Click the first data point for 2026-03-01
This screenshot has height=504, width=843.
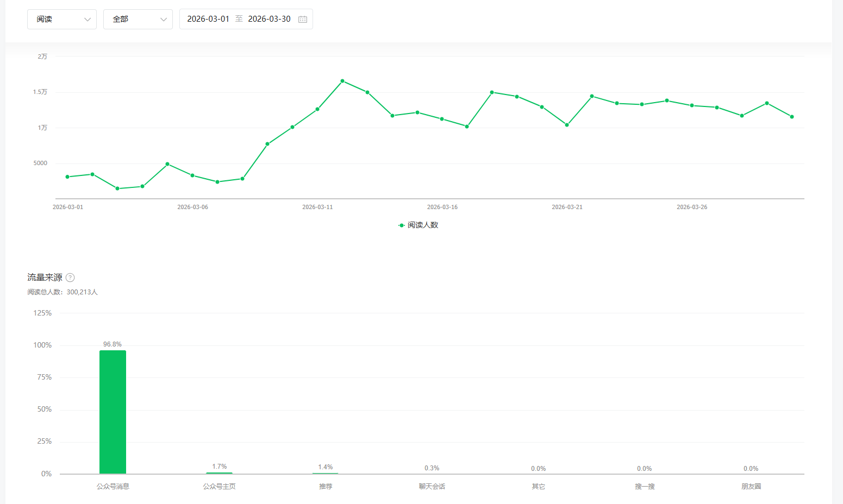tap(67, 177)
